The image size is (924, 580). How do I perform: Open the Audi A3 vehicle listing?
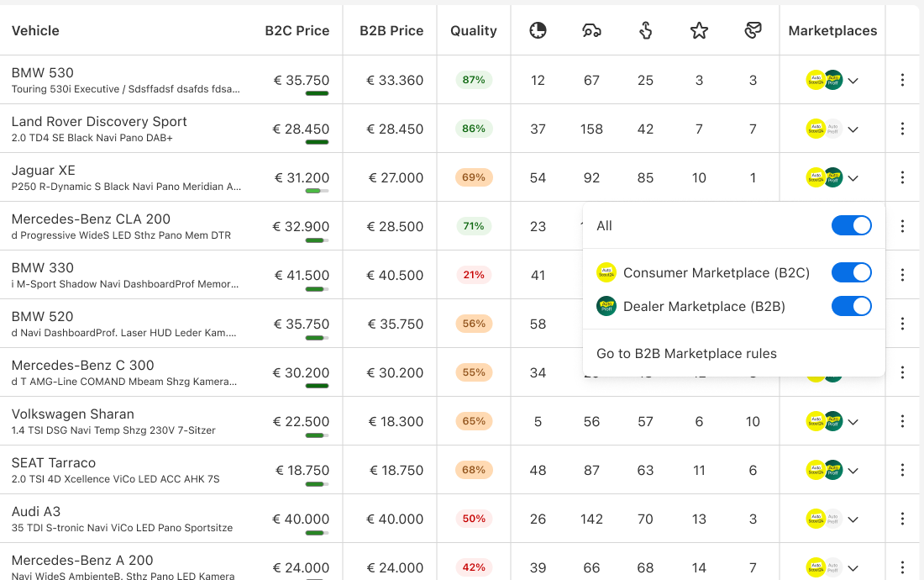tap(36, 512)
